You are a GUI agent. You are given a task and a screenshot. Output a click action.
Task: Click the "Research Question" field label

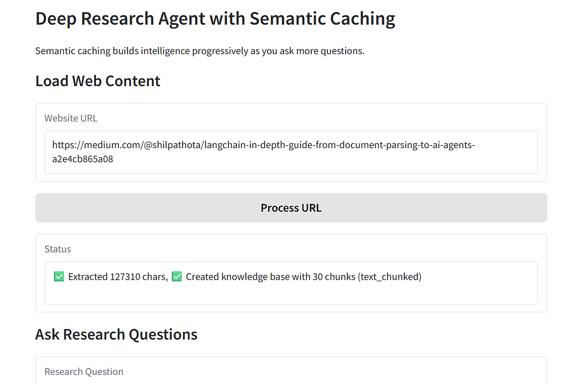coord(84,371)
